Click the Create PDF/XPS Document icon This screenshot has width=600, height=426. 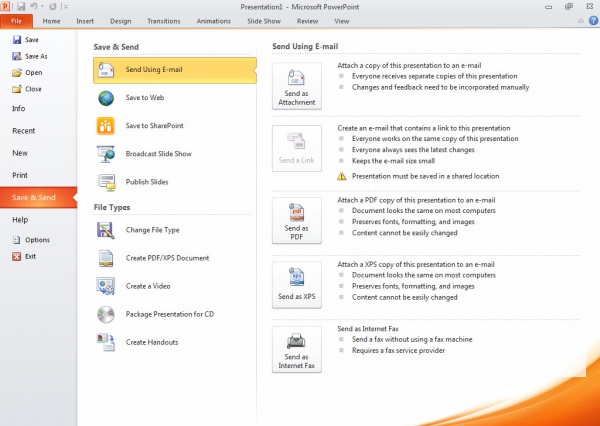click(x=106, y=258)
